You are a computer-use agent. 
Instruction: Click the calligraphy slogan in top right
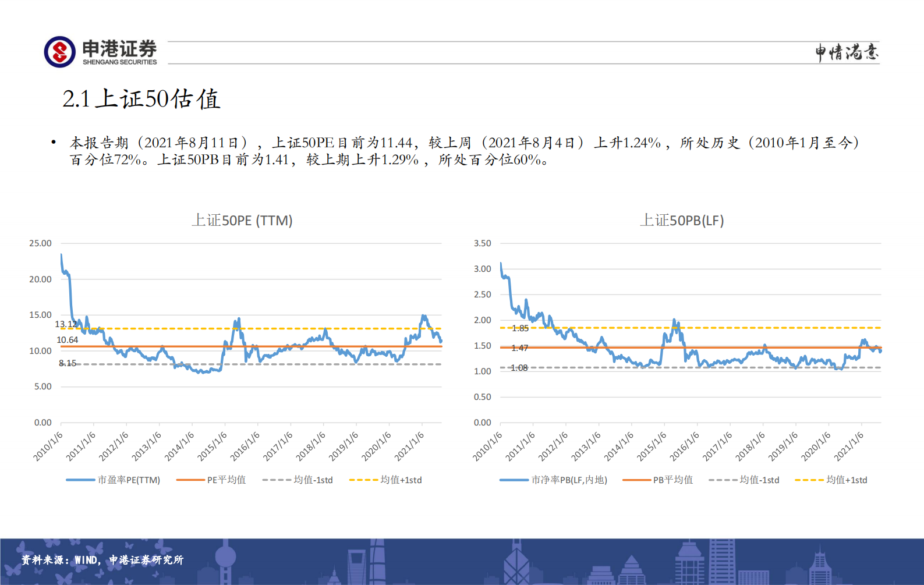[x=847, y=52]
